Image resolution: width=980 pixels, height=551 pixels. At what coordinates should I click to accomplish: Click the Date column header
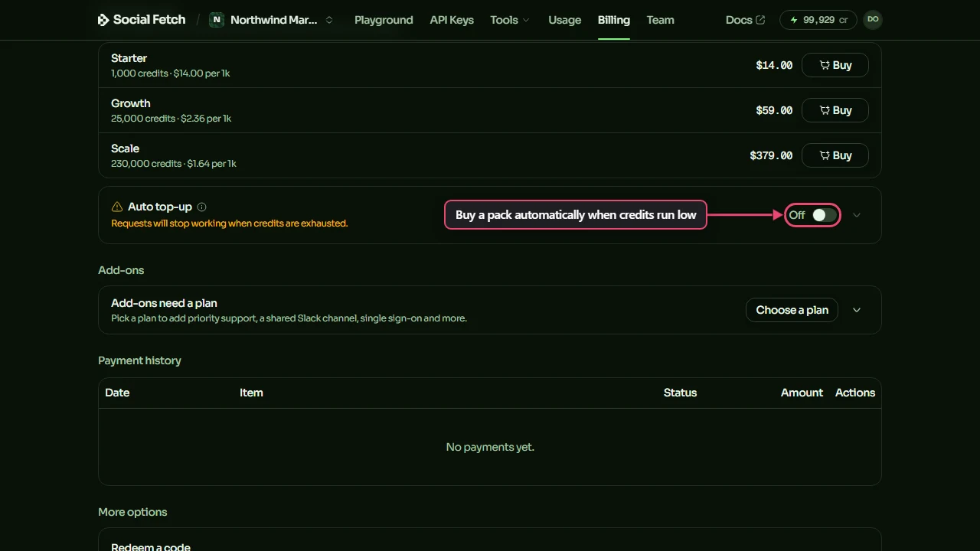pyautogui.click(x=117, y=393)
